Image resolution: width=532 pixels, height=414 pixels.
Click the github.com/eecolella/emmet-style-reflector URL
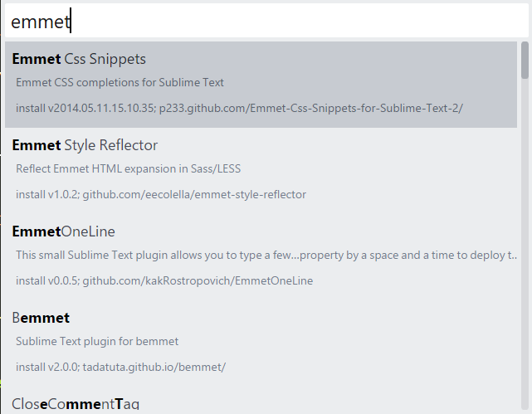point(194,194)
